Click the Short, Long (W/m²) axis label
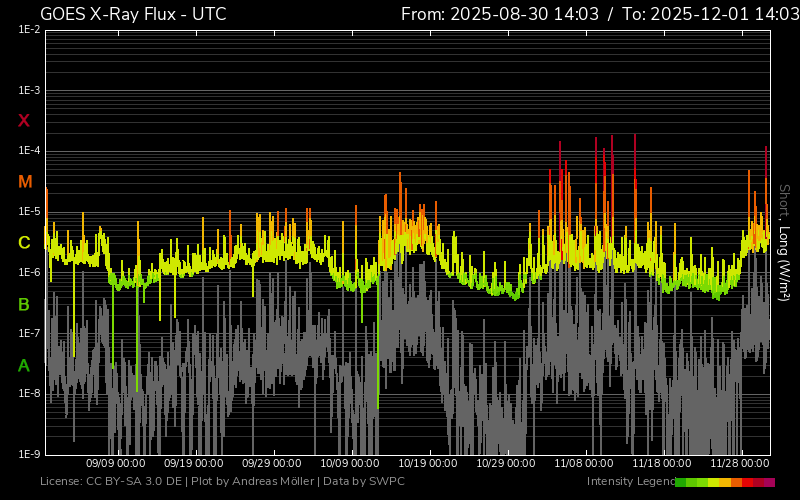Screen dimensions: 800x500 pyautogui.click(x=784, y=242)
